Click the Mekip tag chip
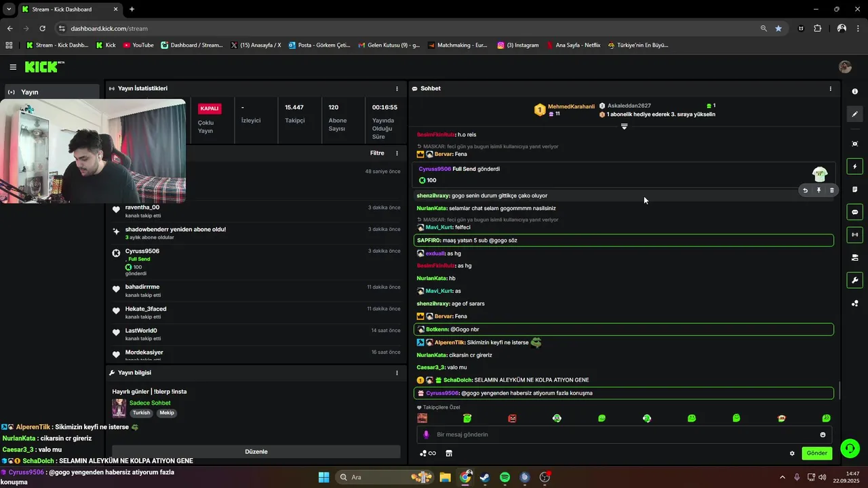This screenshot has height=488, width=868. point(167,413)
